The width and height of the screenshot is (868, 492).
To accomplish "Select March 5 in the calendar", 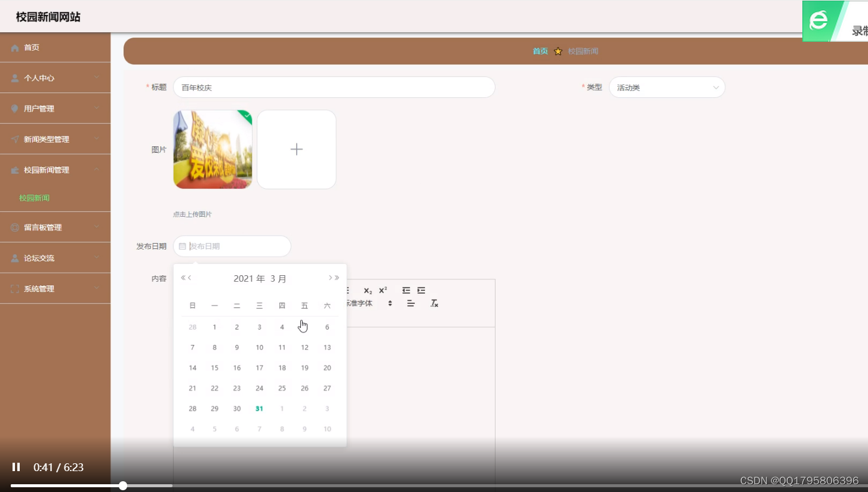I will coord(304,327).
